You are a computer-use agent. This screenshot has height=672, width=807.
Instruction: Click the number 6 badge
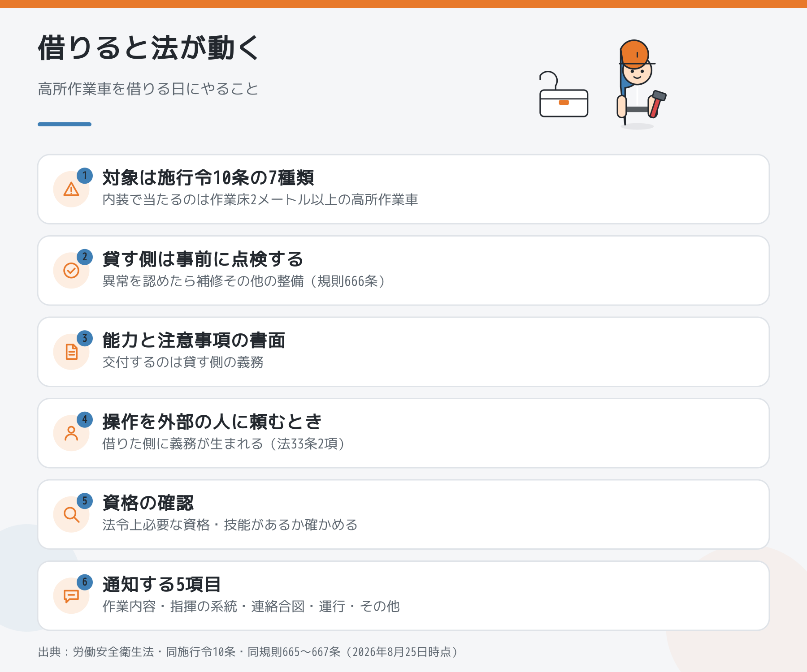(x=85, y=582)
